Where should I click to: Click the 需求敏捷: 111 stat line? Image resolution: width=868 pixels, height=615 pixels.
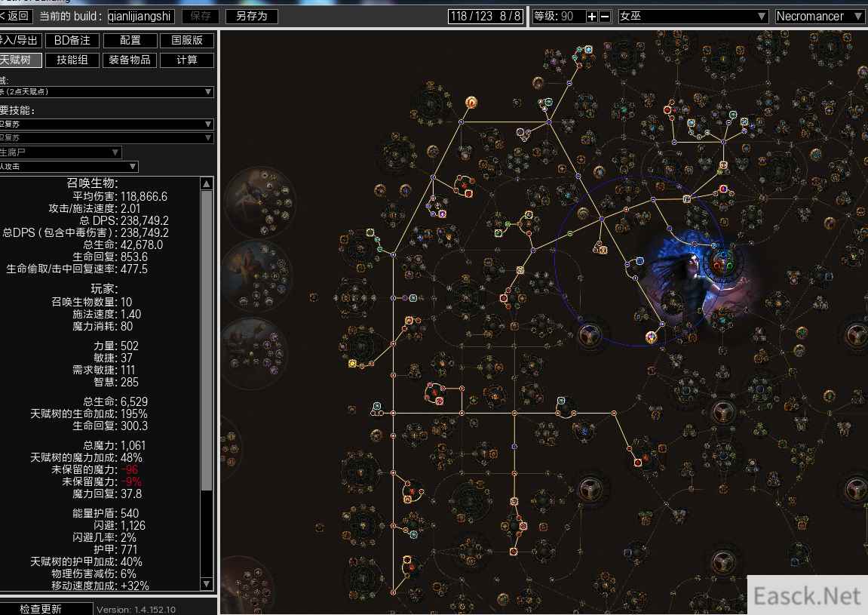coord(103,370)
